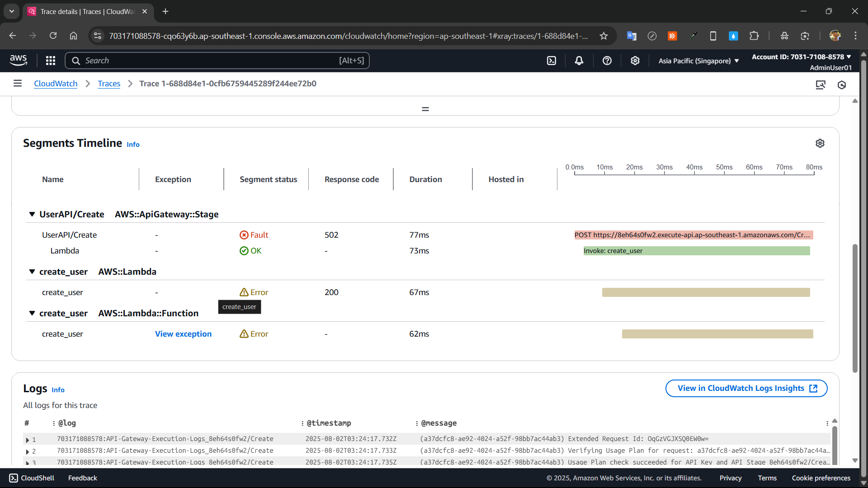868x488 pixels.
Task: Open the browser extensions puzzle icon
Action: 754,36
